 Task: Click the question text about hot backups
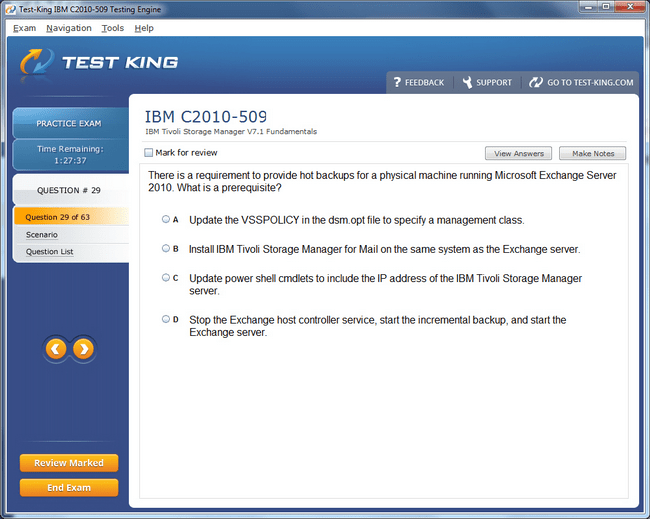(382, 181)
